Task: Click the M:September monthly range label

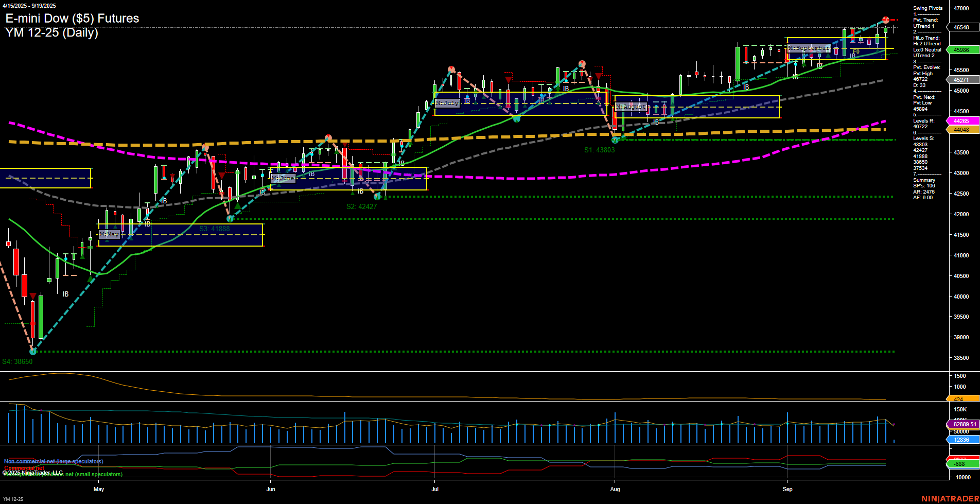Action: pos(809,48)
